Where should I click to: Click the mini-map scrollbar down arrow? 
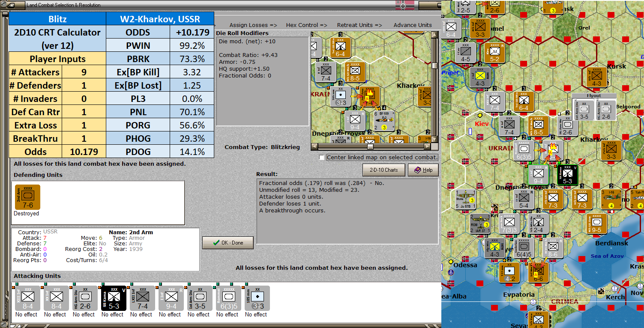434,139
